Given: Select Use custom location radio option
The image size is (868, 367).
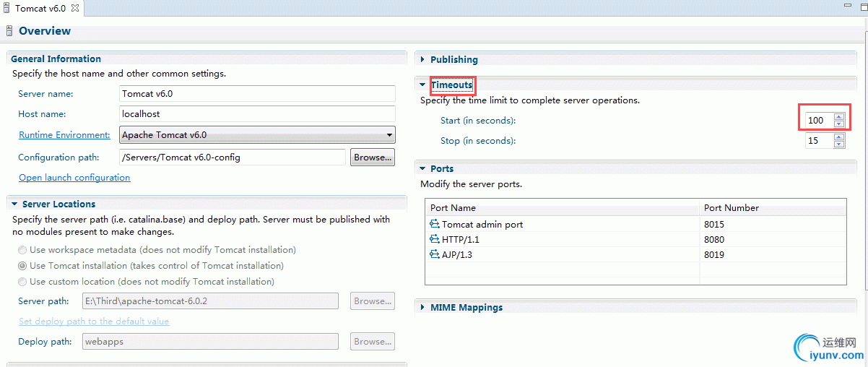Looking at the screenshot, I should (x=22, y=281).
